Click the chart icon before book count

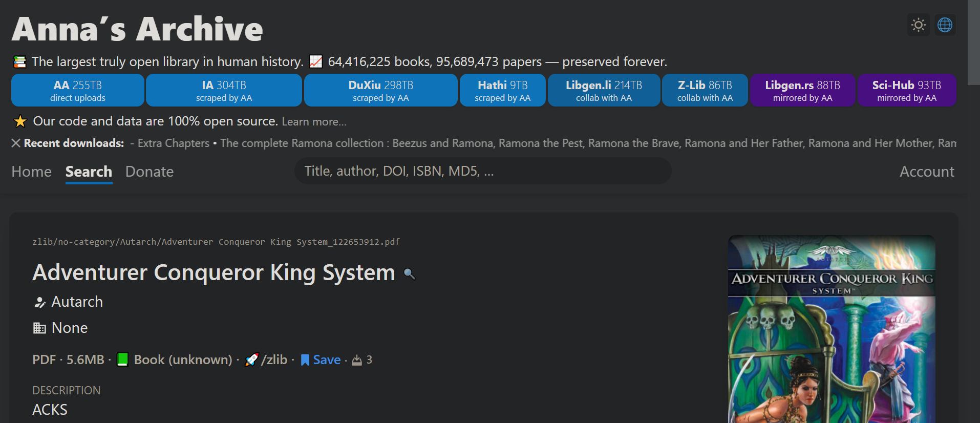pos(316,62)
